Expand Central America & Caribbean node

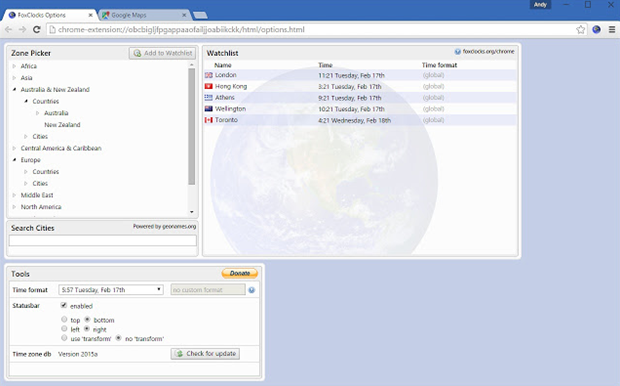point(14,148)
